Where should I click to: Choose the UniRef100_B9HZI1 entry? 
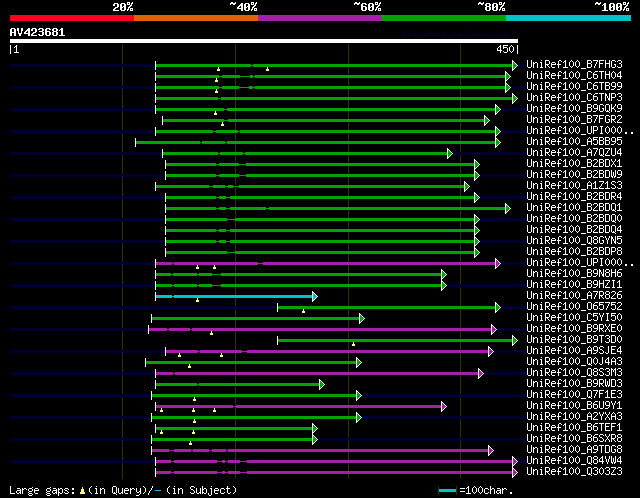574,285
